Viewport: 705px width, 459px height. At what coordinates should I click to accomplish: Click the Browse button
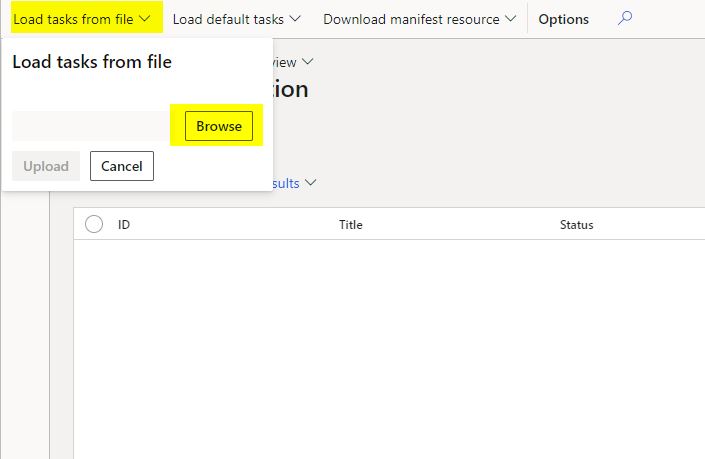[x=219, y=126]
